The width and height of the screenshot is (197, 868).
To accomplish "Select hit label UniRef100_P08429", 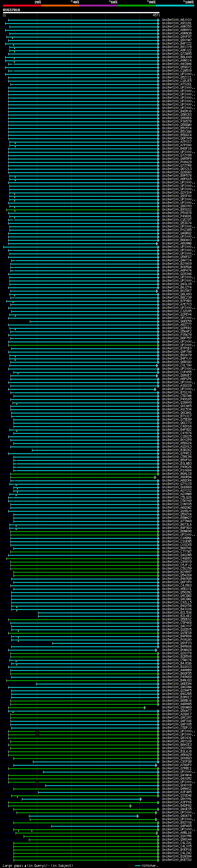I will (x=176, y=162).
